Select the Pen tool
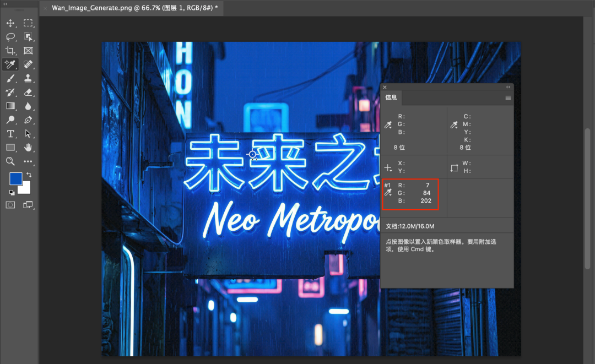 point(29,120)
